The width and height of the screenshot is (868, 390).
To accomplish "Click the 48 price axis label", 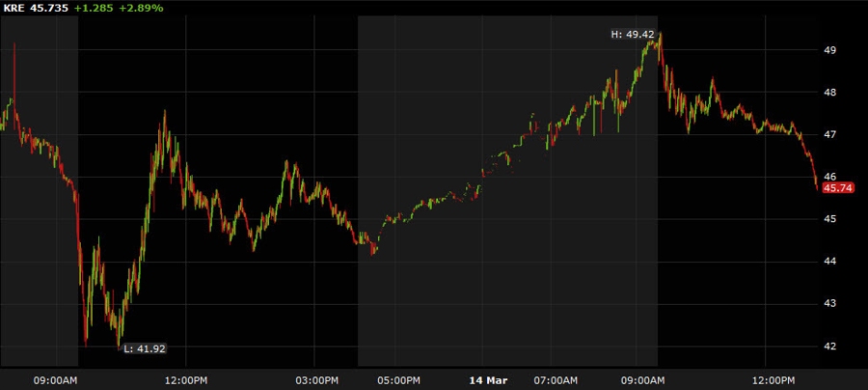I will coord(829,92).
